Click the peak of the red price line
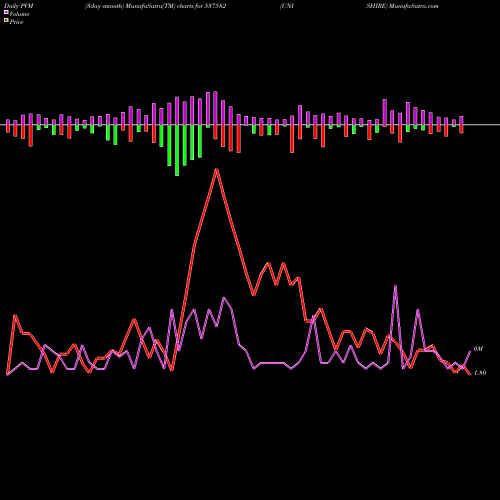Viewport: 500px width, 500px height. pyautogui.click(x=217, y=169)
